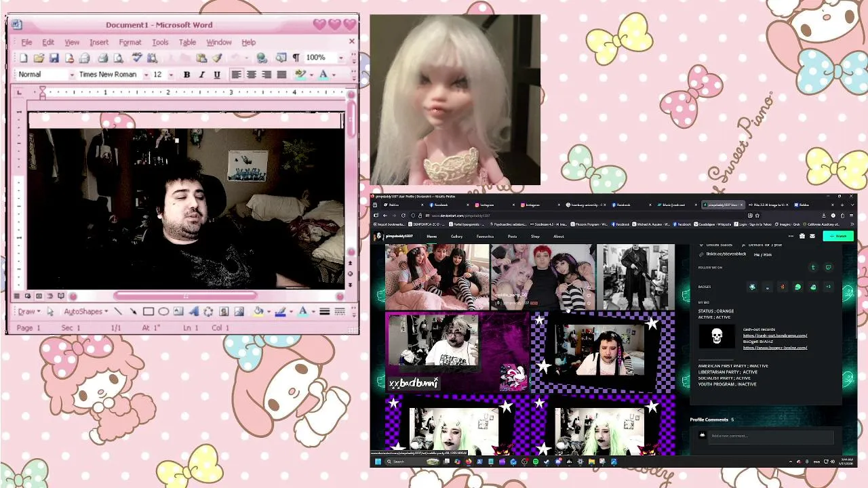Image resolution: width=868 pixels, height=488 pixels.
Task: Select the Line tool in Drawing toolbar
Action: point(119,312)
